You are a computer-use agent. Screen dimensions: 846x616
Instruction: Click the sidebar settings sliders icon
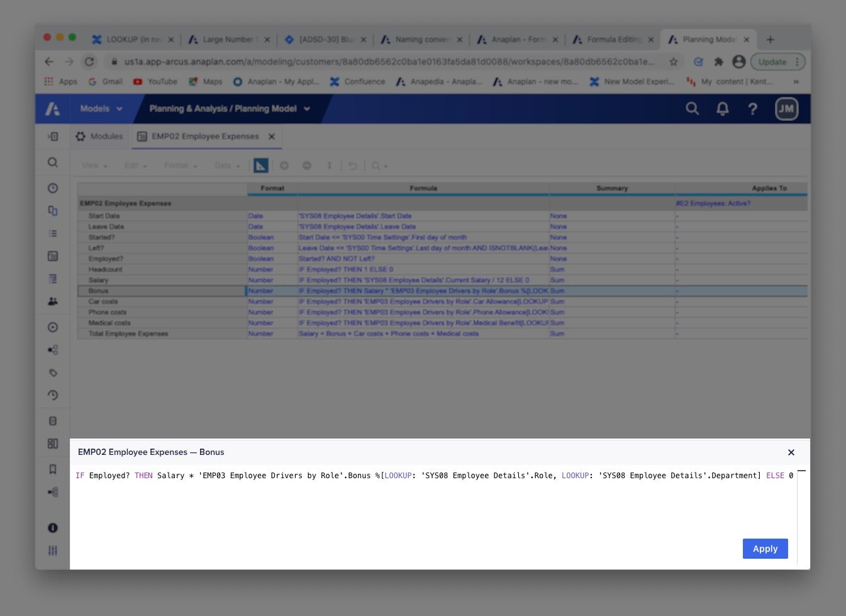[x=53, y=551]
